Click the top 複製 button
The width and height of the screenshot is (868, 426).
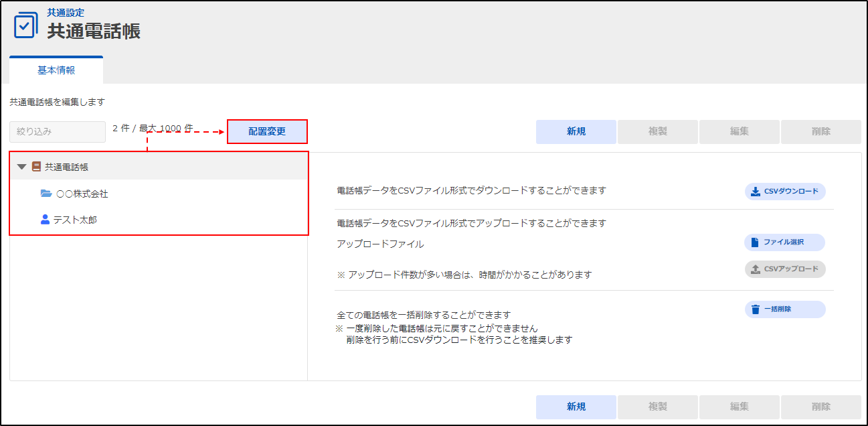pyautogui.click(x=657, y=132)
